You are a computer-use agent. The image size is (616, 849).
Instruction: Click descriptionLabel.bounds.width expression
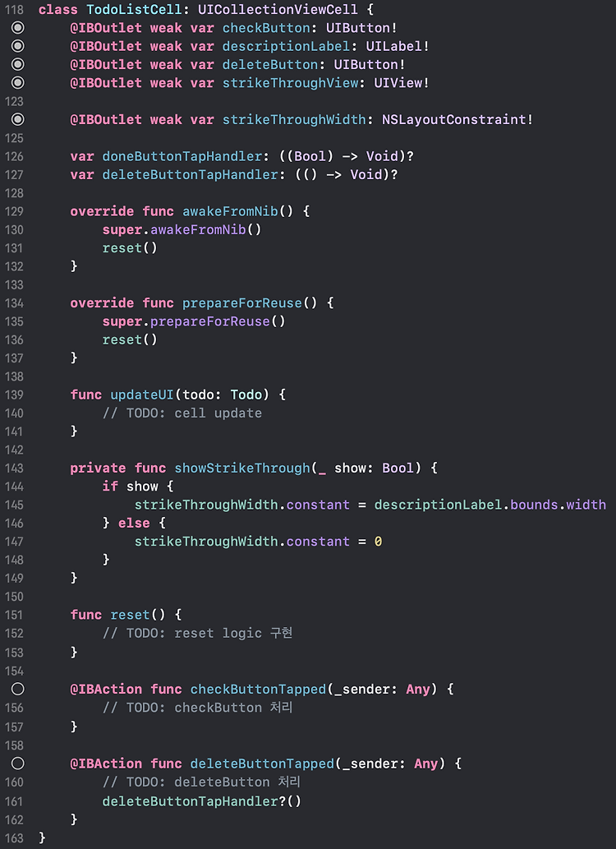[490, 505]
